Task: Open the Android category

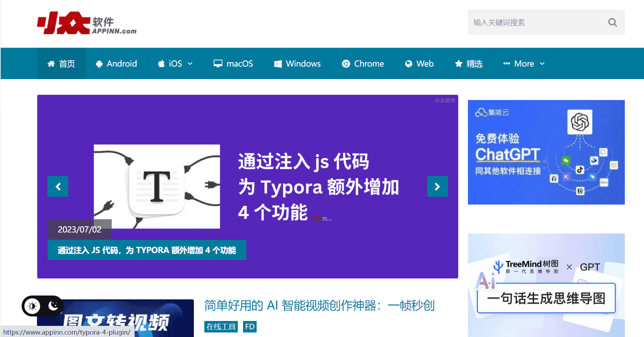Action: tap(116, 64)
